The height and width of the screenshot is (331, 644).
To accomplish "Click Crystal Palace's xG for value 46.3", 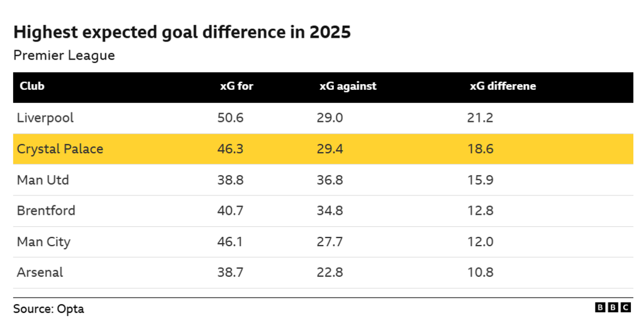I will pyautogui.click(x=230, y=149).
